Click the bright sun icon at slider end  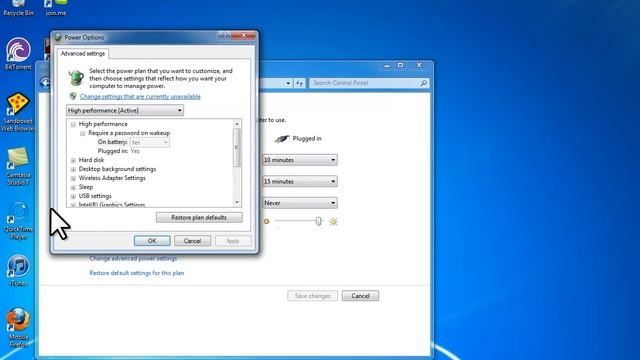[x=333, y=222]
